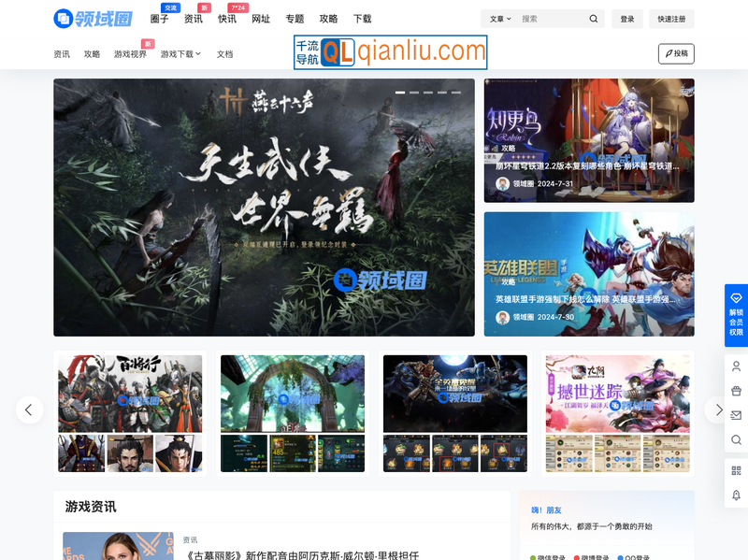Expand the 文章 search type dropdown
This screenshot has height=560, width=748.
[500, 19]
